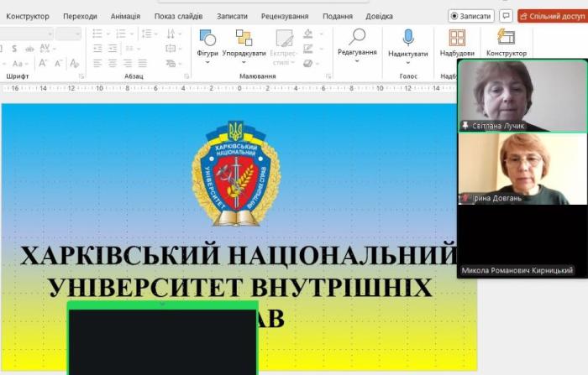Click the Записати record button
This screenshot has height=375, width=588.
(x=471, y=16)
